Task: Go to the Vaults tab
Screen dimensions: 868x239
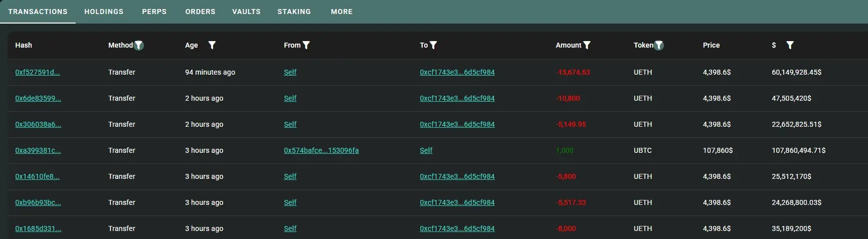Action: pos(246,12)
